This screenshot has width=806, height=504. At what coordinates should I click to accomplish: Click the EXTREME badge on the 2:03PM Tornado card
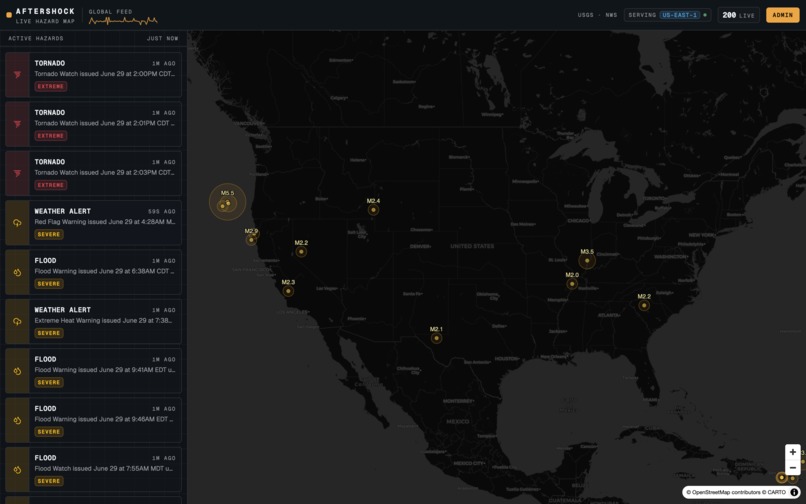pyautogui.click(x=51, y=185)
